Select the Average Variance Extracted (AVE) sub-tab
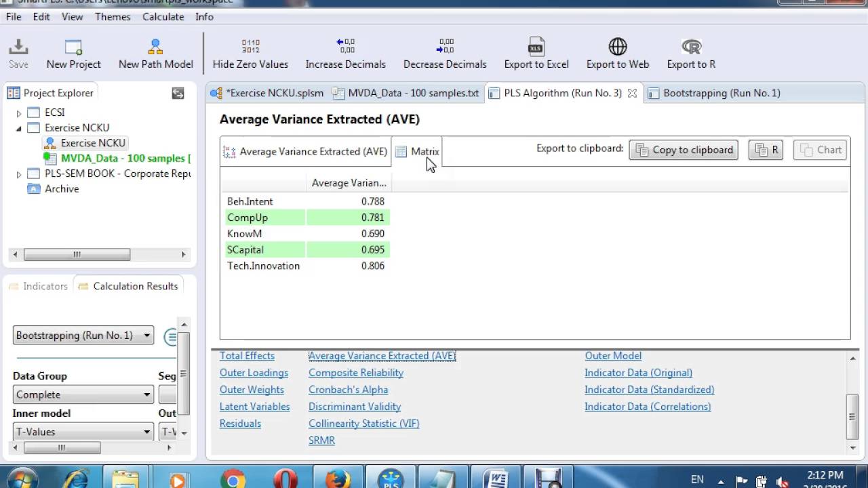Image resolution: width=868 pixels, height=488 pixels. (x=306, y=152)
